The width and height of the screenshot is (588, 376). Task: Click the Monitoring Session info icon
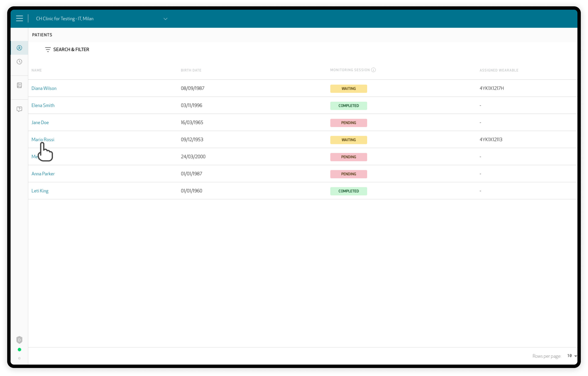373,70
